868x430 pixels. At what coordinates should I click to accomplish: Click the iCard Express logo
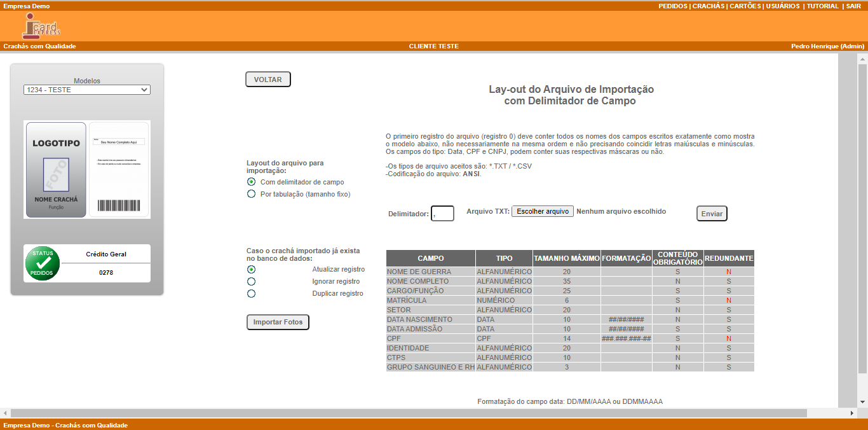[x=41, y=26]
